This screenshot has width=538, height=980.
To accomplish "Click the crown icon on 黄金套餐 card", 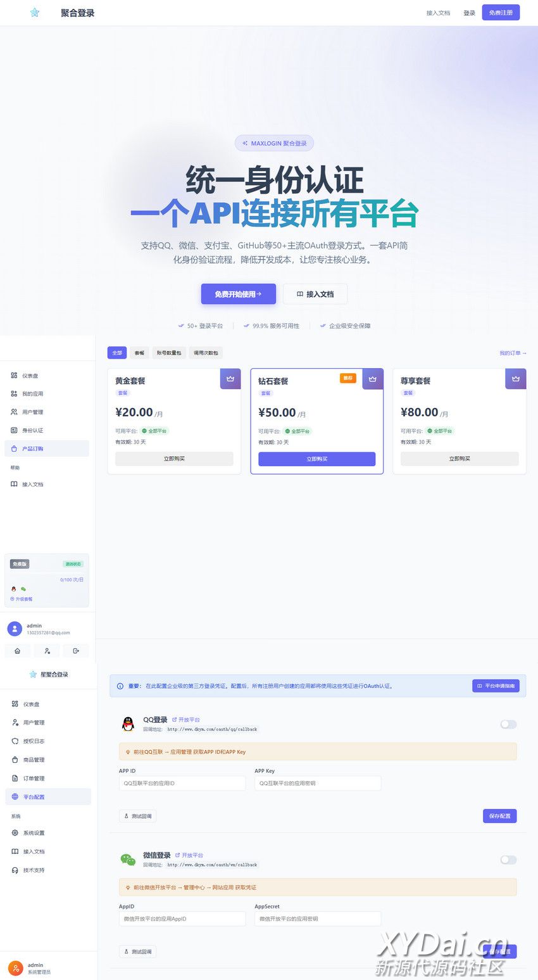I will [x=230, y=379].
